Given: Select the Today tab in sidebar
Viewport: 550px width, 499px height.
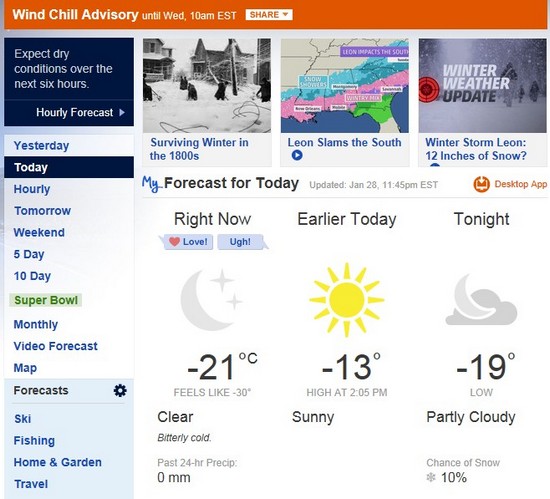Looking at the screenshot, I should tap(69, 167).
